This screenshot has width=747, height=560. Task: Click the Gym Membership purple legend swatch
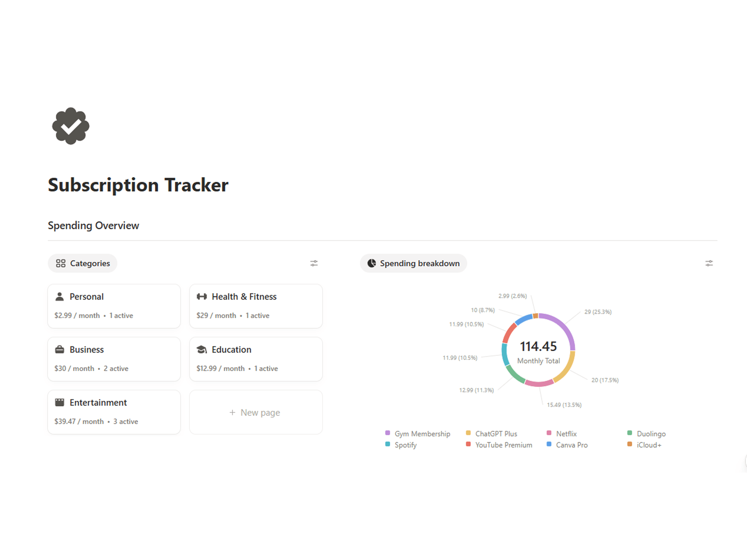click(x=388, y=433)
